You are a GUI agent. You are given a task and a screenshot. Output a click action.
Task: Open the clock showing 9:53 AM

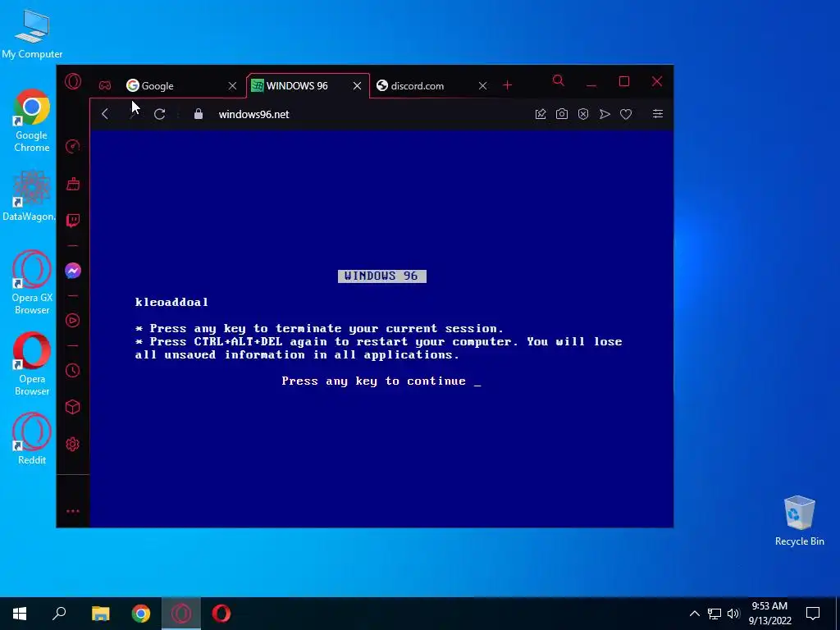click(769, 614)
